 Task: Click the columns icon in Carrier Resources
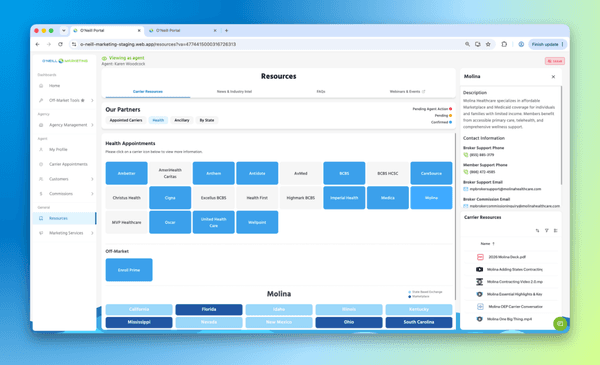[556, 230]
